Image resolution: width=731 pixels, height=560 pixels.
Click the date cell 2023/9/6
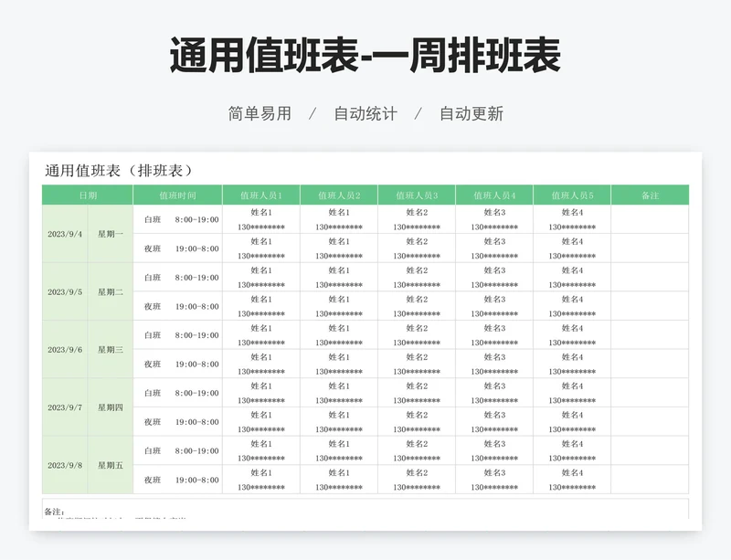coord(65,350)
